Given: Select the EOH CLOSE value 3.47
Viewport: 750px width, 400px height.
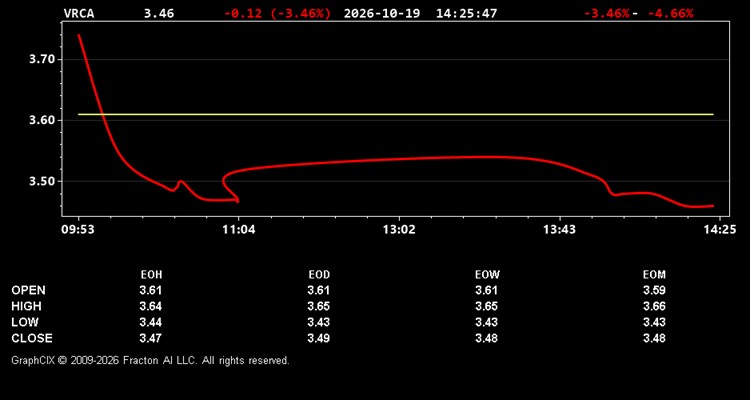Looking at the screenshot, I should point(151,338).
